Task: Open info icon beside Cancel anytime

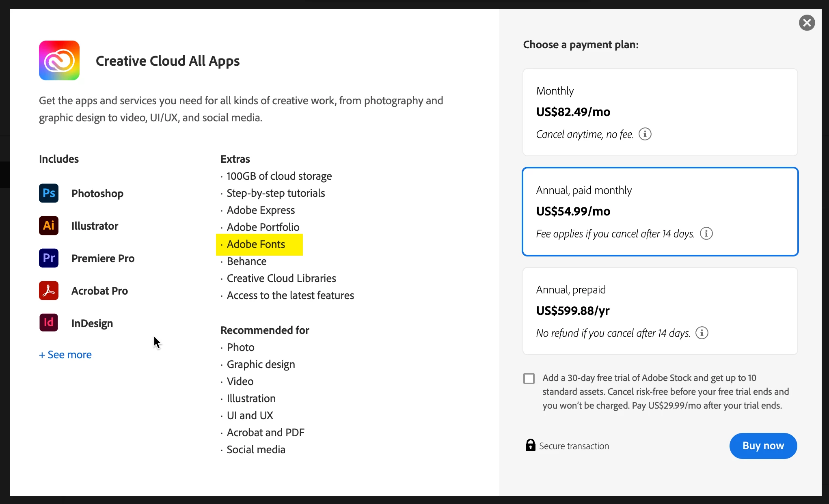Action: coord(645,134)
